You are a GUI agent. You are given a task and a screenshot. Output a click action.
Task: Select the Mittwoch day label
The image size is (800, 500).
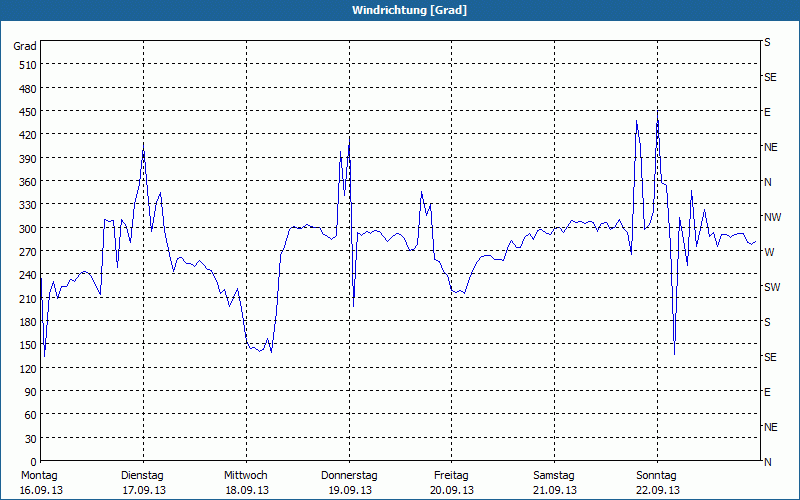(x=246, y=476)
